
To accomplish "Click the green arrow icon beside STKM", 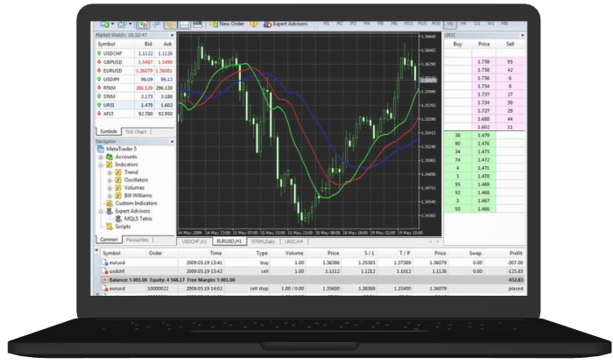I will [x=99, y=96].
